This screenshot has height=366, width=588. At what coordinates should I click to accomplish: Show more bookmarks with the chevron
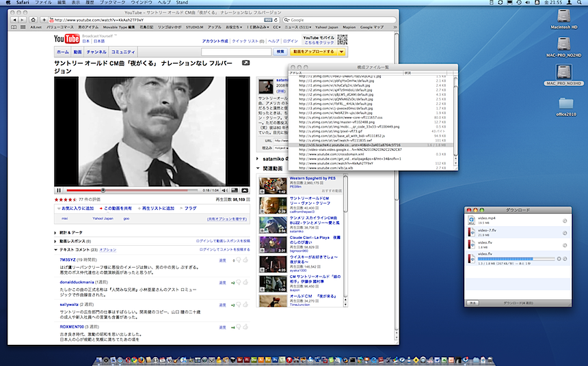[395, 27]
